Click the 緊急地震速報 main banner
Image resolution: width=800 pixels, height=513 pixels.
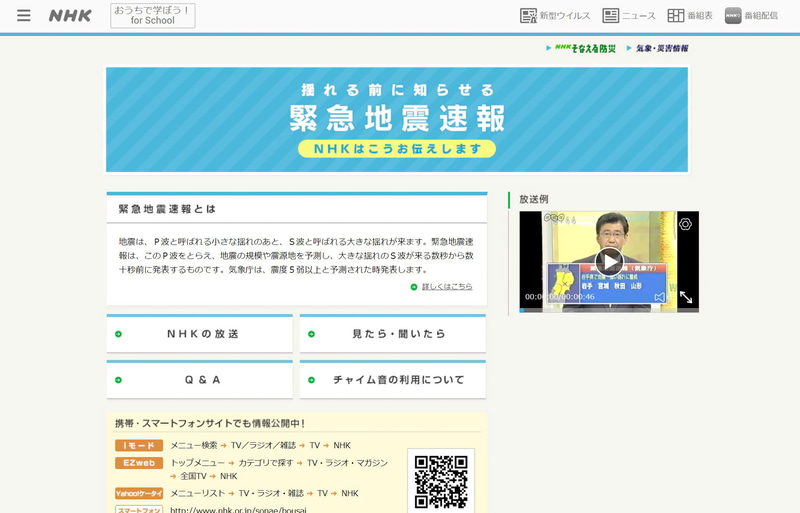point(397,120)
